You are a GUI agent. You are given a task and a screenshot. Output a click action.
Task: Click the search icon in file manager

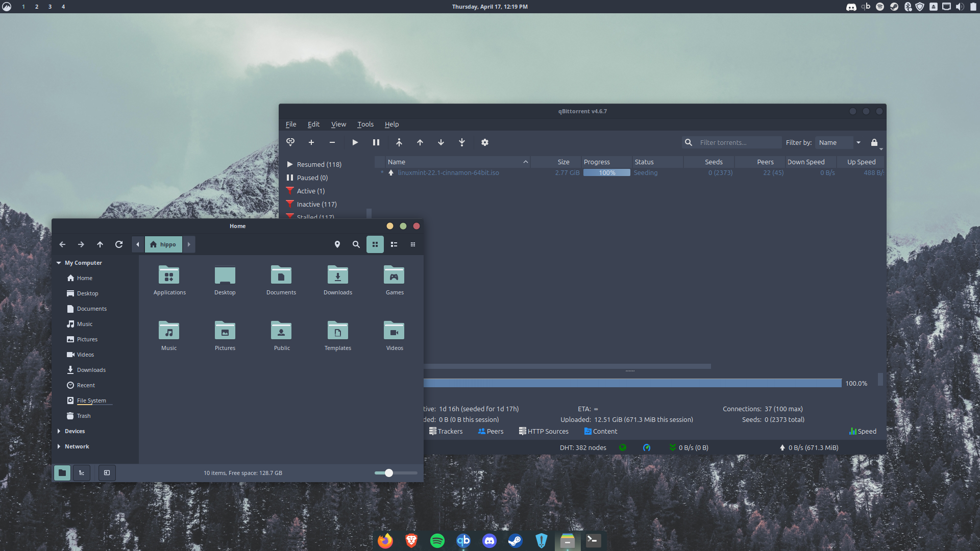[x=356, y=244]
